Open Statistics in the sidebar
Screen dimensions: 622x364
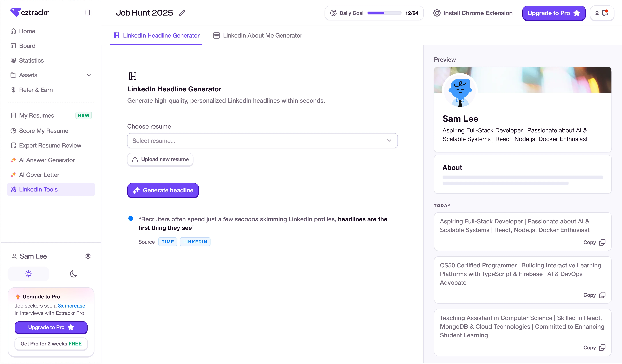31,61
